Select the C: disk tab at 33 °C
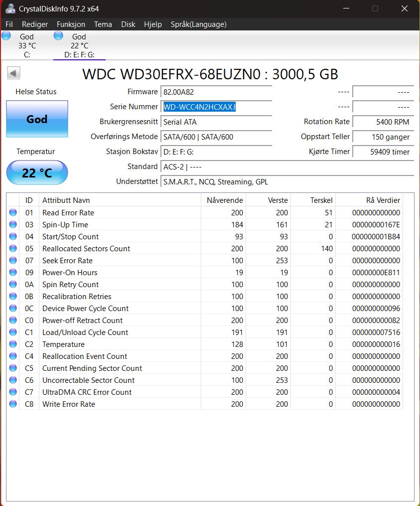 coord(27,45)
